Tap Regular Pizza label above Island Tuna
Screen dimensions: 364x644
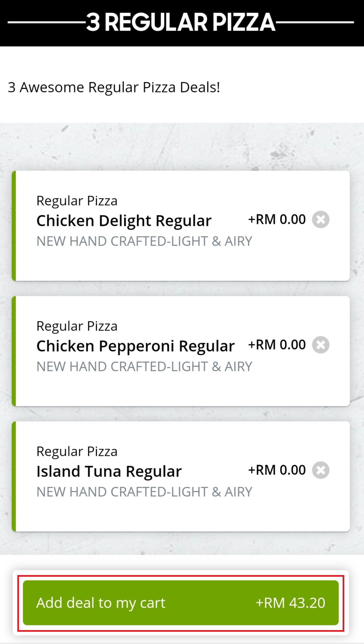coord(77,451)
